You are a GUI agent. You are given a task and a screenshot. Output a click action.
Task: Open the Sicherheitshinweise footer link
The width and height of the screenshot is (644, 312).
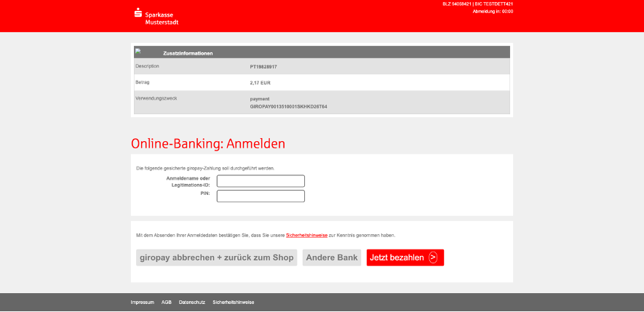234,303
